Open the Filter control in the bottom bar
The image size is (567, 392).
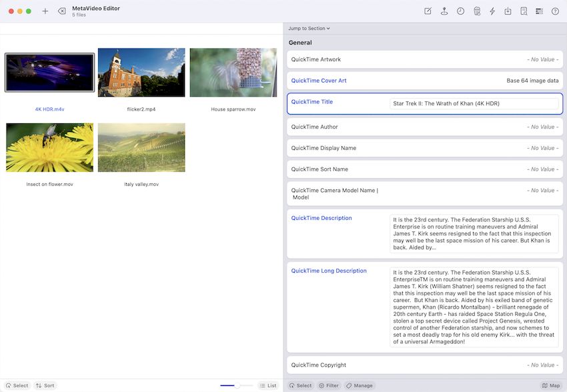[328, 385]
